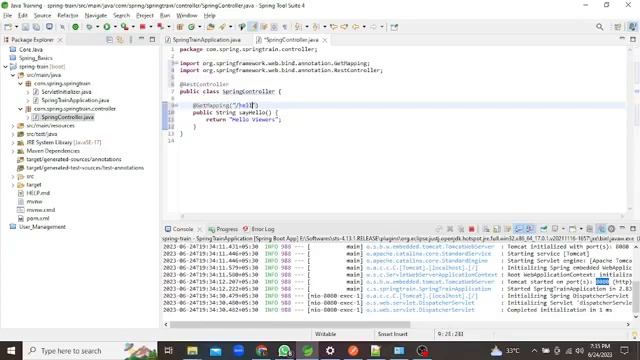This screenshot has height=360, width=640.
Task: Click the Save icon in main toolbar
Action: click(26, 27)
